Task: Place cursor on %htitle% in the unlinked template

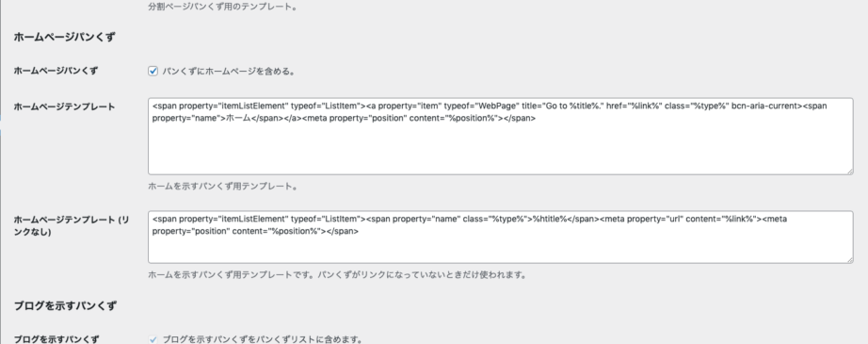Action: pyautogui.click(x=550, y=219)
